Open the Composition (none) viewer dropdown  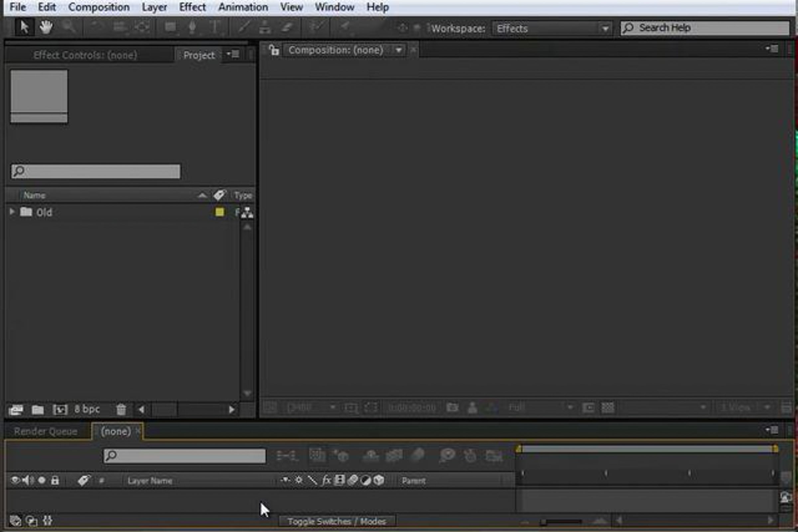(x=398, y=50)
